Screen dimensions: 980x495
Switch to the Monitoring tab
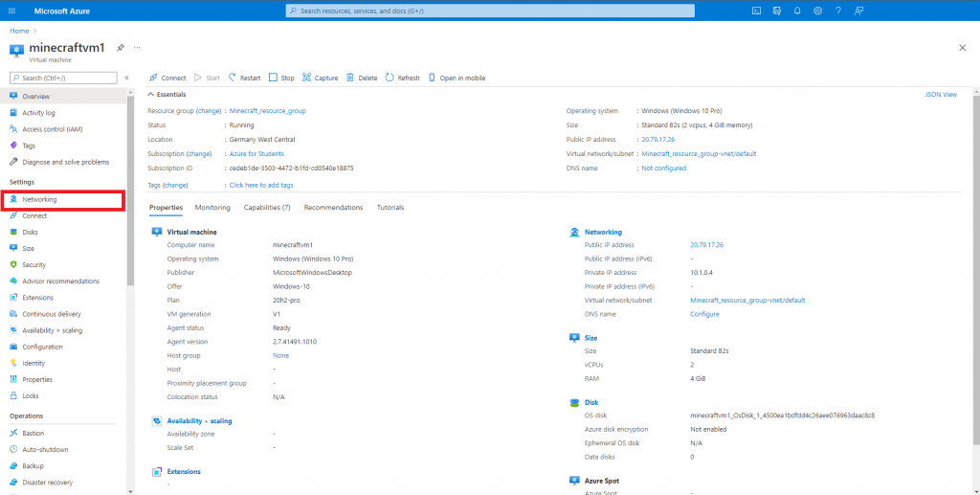[x=212, y=208]
